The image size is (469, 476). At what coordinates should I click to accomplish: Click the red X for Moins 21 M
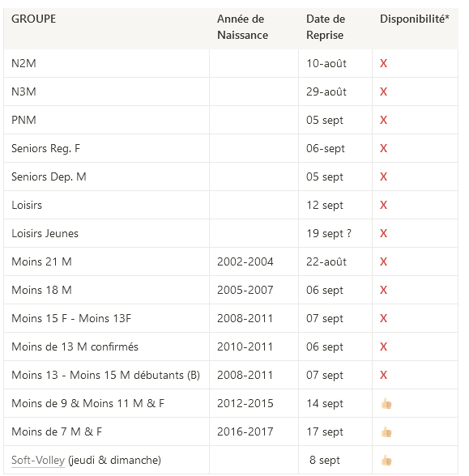[x=383, y=261]
